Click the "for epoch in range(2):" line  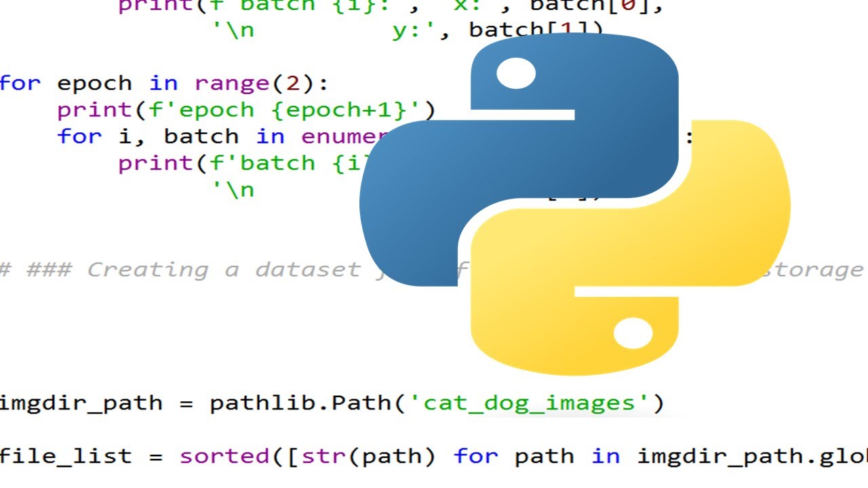(163, 83)
